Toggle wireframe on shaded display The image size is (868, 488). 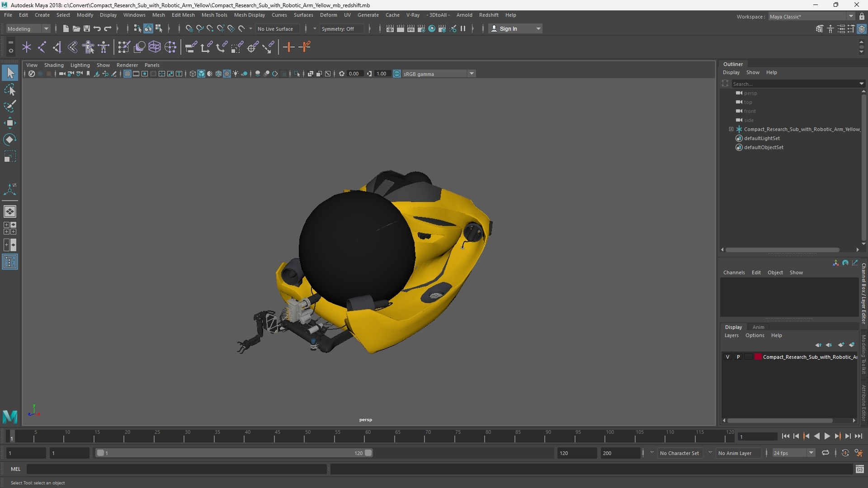point(218,74)
